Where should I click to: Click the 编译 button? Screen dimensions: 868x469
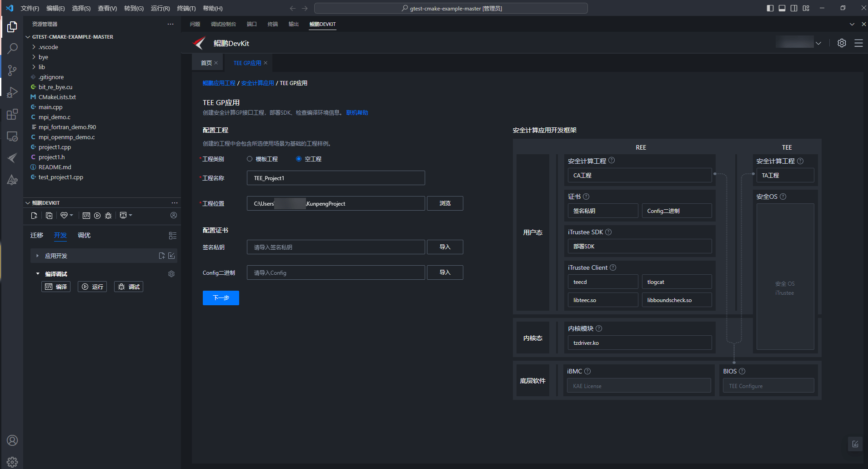[56, 287]
